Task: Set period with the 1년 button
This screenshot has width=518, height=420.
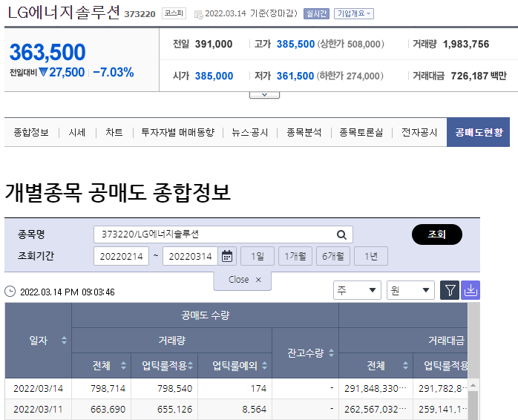Action: pyautogui.click(x=371, y=256)
